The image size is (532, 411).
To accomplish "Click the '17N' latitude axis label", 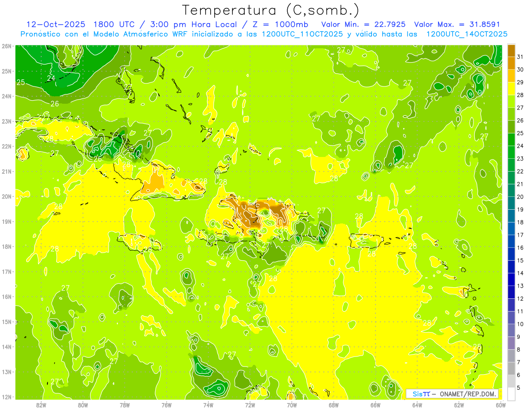I will click(7, 271).
